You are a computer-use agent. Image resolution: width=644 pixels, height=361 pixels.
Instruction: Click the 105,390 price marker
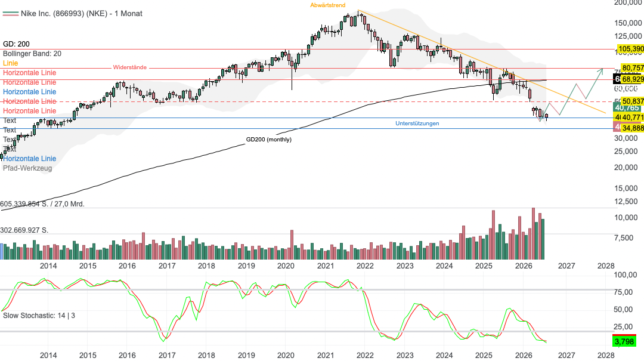coord(630,49)
